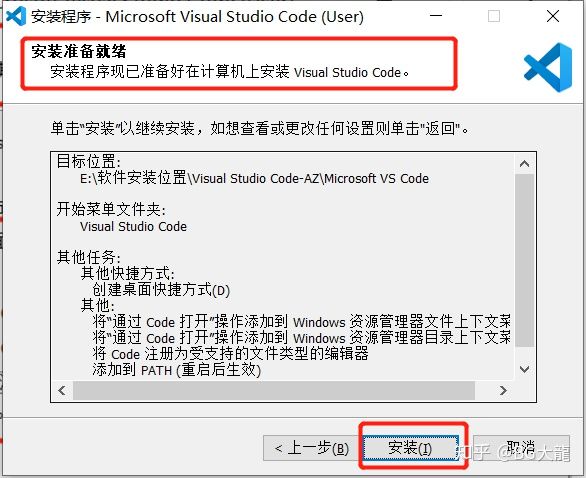Viewport: 586px width, 478px height.
Task: Click the VS Code icon in the title bar
Action: coord(16,16)
